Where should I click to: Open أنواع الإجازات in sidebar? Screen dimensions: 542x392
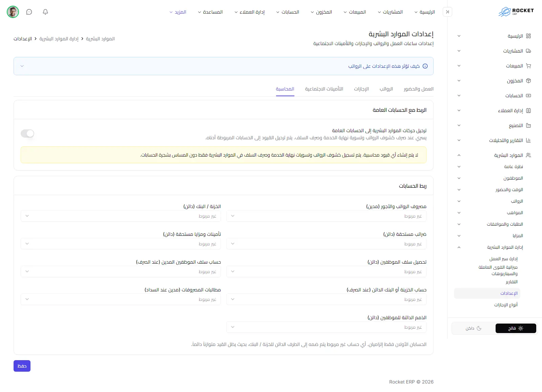pos(506,305)
